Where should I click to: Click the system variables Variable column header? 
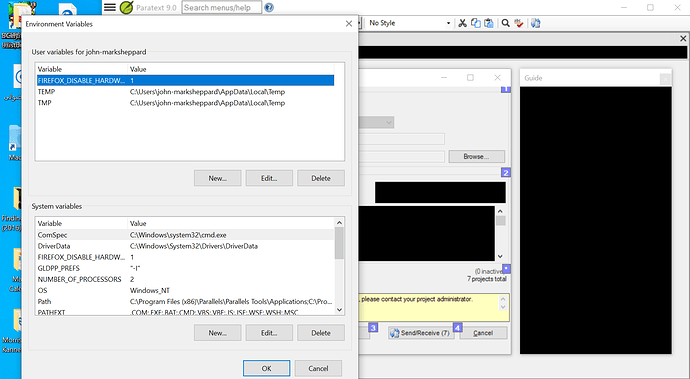[x=82, y=223]
